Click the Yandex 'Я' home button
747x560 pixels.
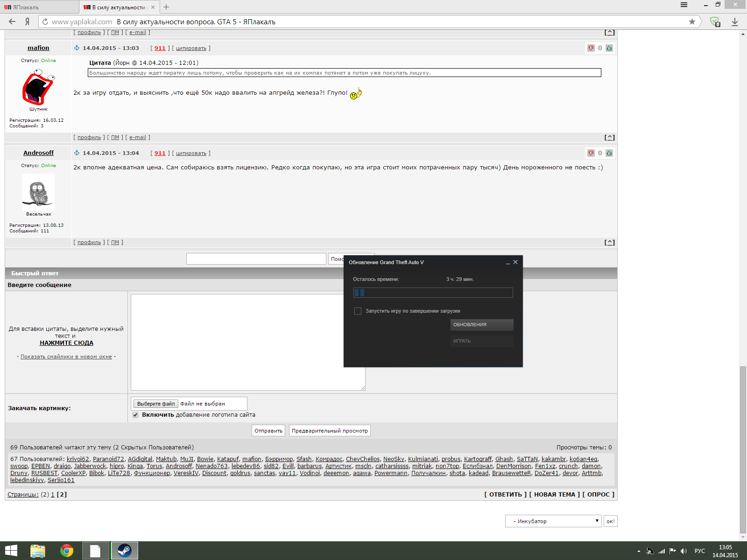[x=27, y=21]
